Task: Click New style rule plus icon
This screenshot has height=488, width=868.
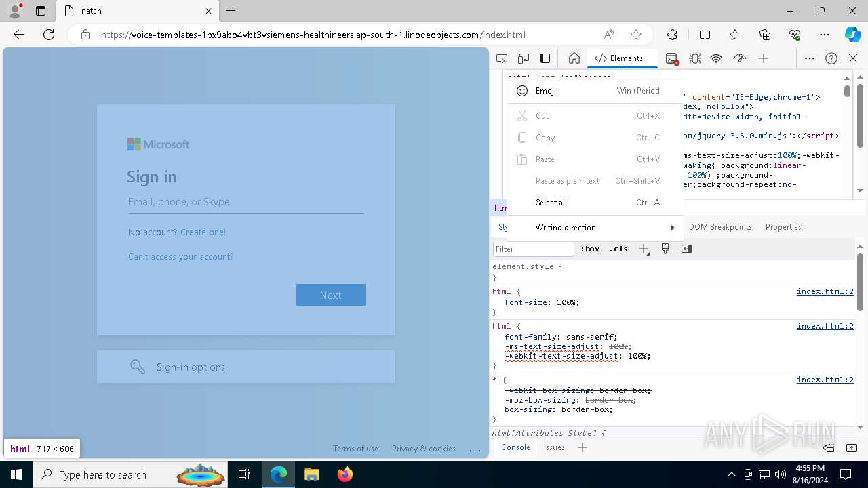Action: (x=644, y=249)
